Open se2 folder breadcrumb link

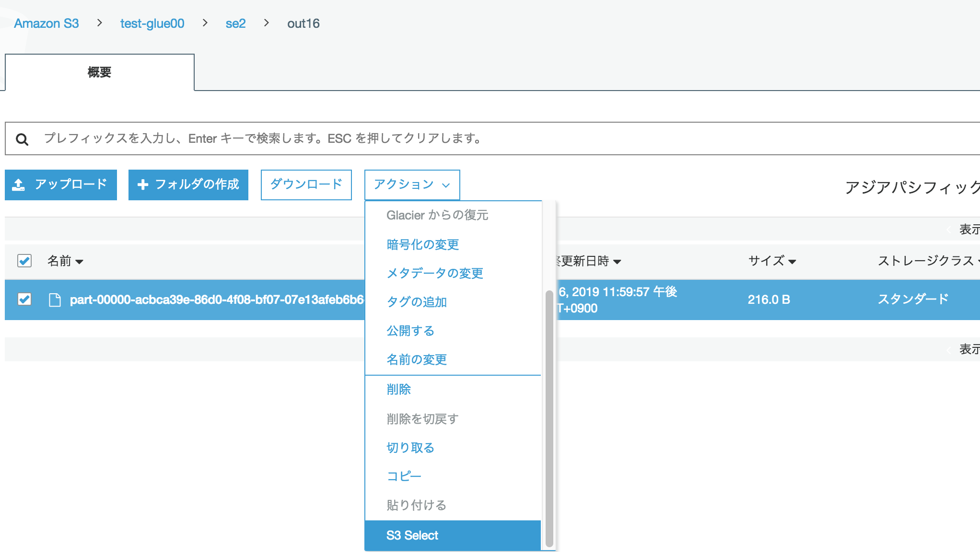click(236, 23)
